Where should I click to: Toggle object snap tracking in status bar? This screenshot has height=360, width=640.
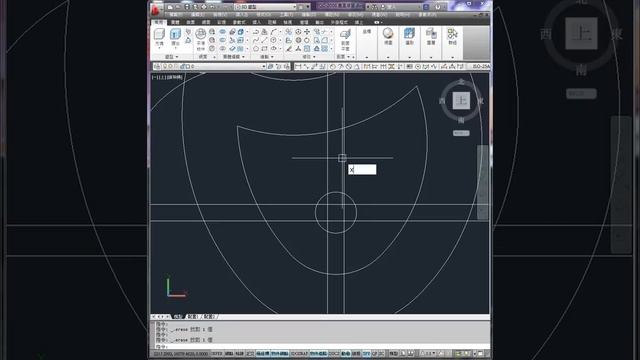[x=318, y=353]
